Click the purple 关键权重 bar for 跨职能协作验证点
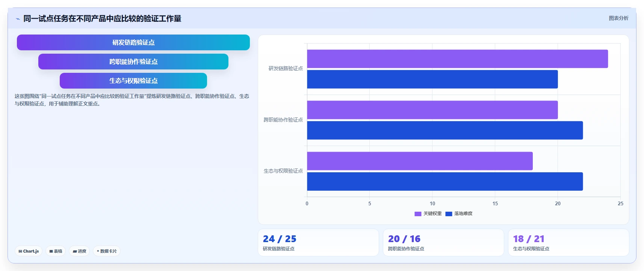 432,110
